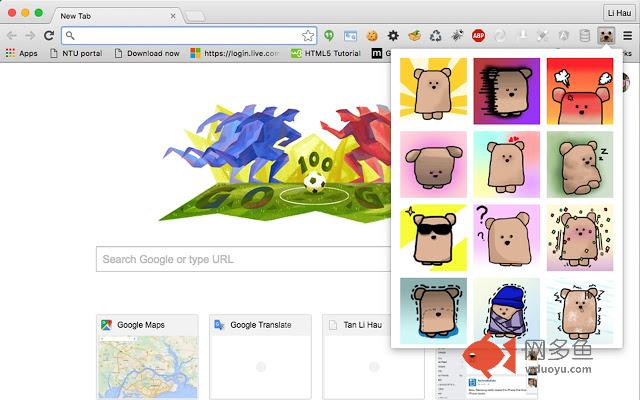Open the recycle arrows extension icon
This screenshot has width=640, height=400.
436,36
